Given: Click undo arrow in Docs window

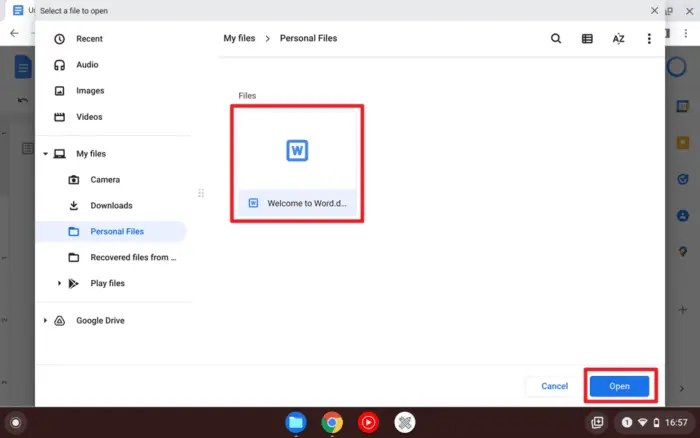Looking at the screenshot, I should [23, 100].
